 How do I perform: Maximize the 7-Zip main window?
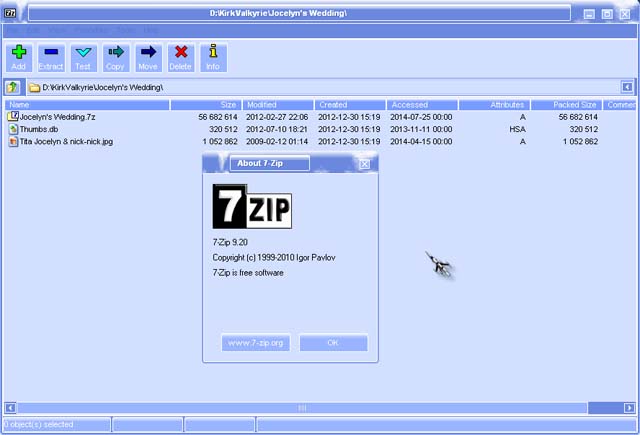[607, 14]
